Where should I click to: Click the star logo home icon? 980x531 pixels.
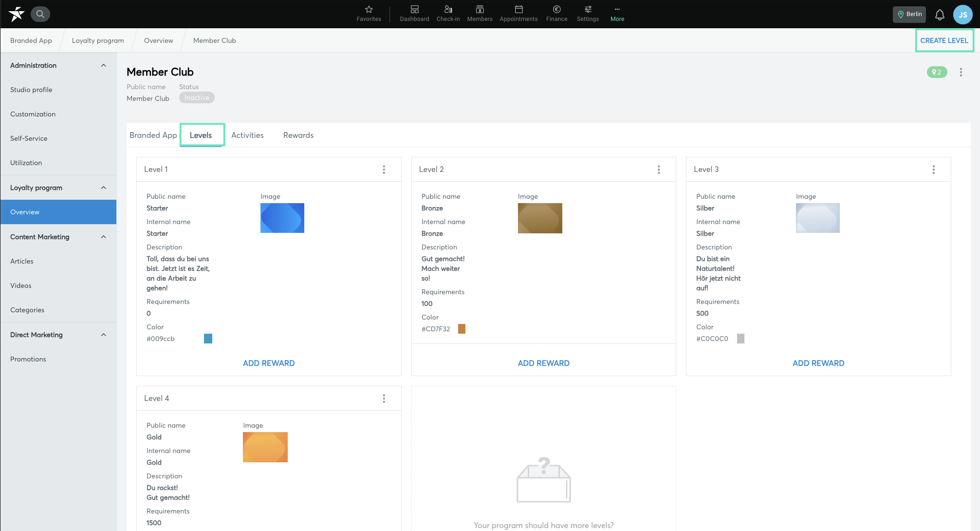pyautogui.click(x=17, y=14)
